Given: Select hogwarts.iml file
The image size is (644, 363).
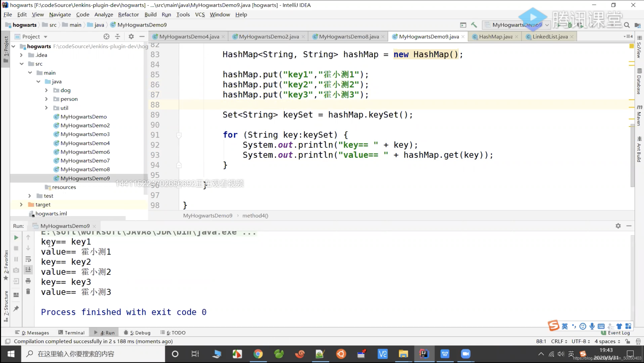Looking at the screenshot, I should (x=51, y=213).
